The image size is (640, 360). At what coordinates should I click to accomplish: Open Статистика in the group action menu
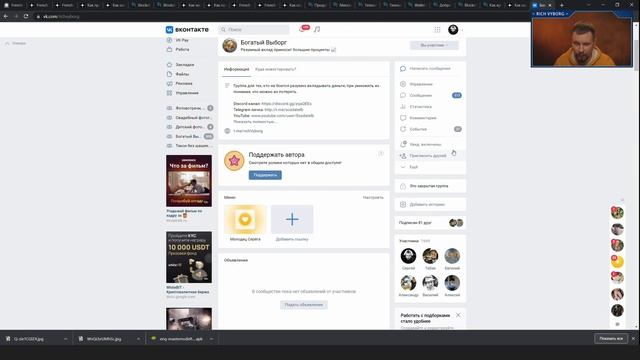point(430,107)
